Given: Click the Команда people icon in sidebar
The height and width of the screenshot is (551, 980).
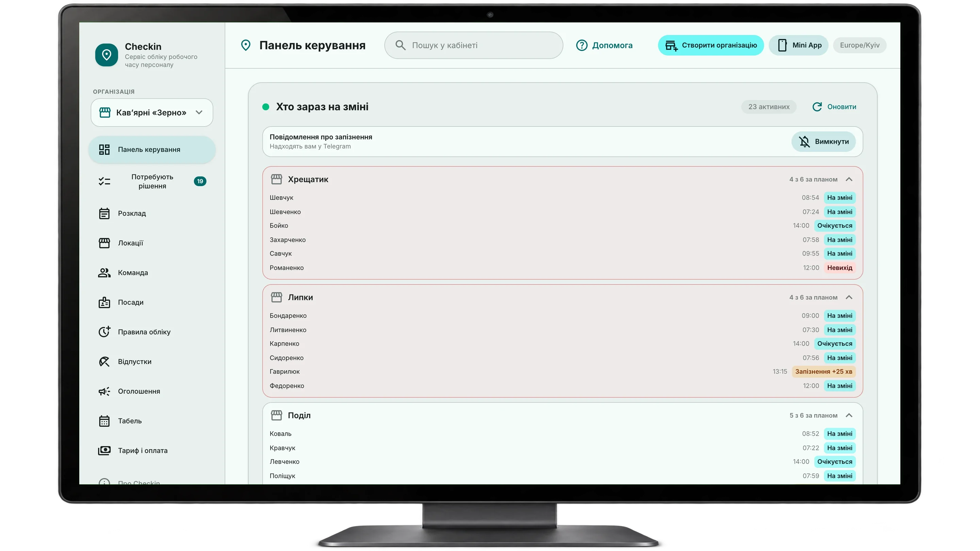Looking at the screenshot, I should [104, 273].
